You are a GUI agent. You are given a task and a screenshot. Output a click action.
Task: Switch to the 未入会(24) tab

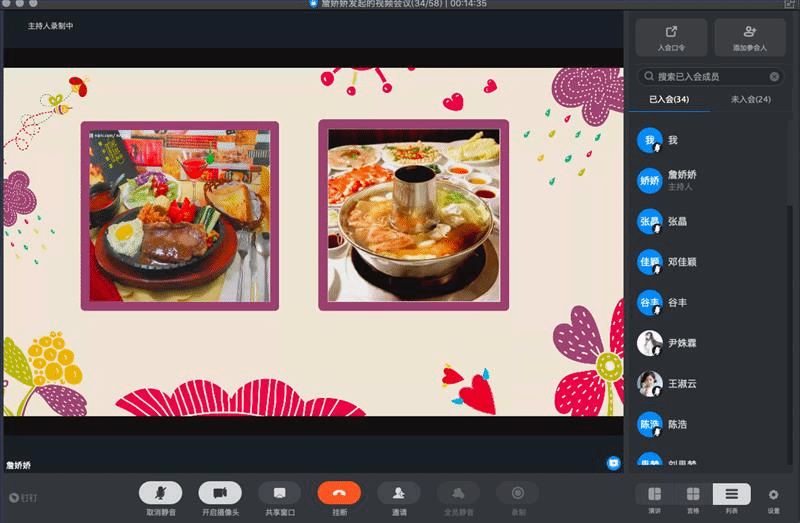pyautogui.click(x=750, y=99)
